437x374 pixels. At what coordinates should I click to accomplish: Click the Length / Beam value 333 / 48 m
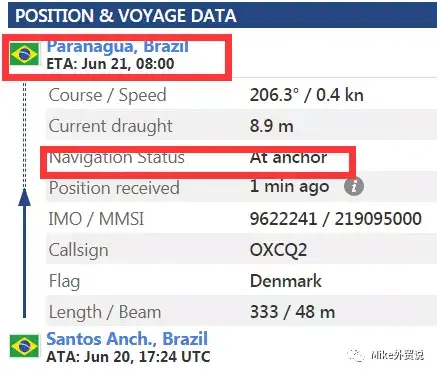coord(292,312)
